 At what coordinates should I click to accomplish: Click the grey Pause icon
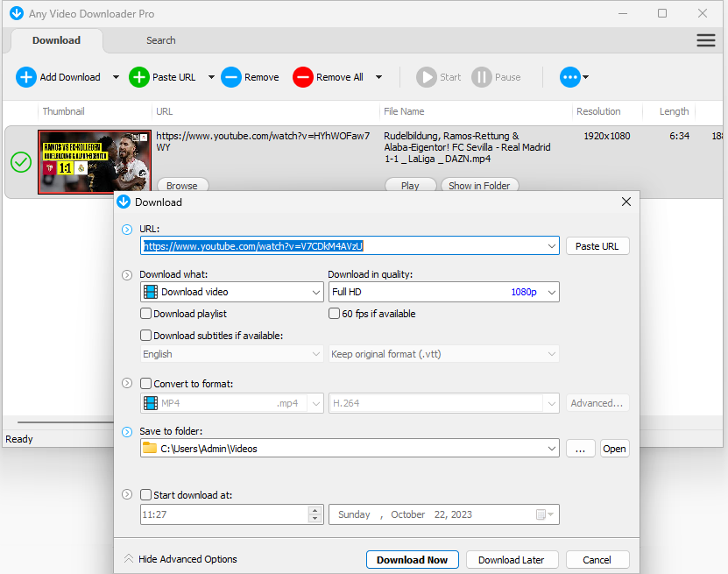tap(482, 77)
